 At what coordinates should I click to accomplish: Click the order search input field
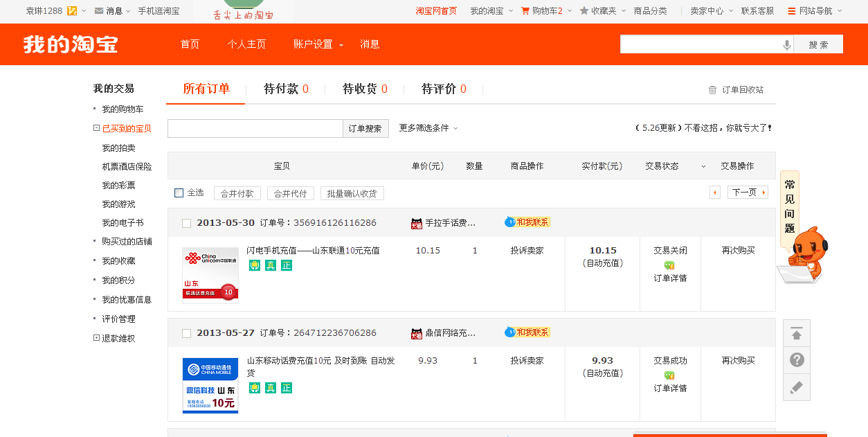[255, 129]
